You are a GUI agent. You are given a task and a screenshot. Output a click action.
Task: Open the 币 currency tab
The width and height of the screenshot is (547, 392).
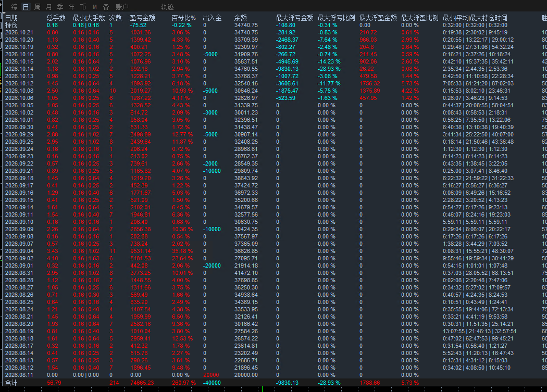point(83,7)
